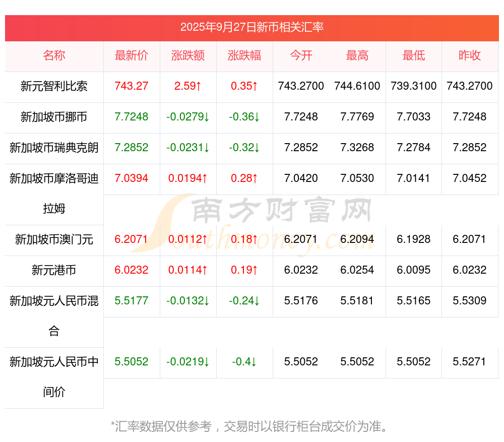Click previous close 5.5271
The width and height of the screenshot is (504, 442).
470,362
